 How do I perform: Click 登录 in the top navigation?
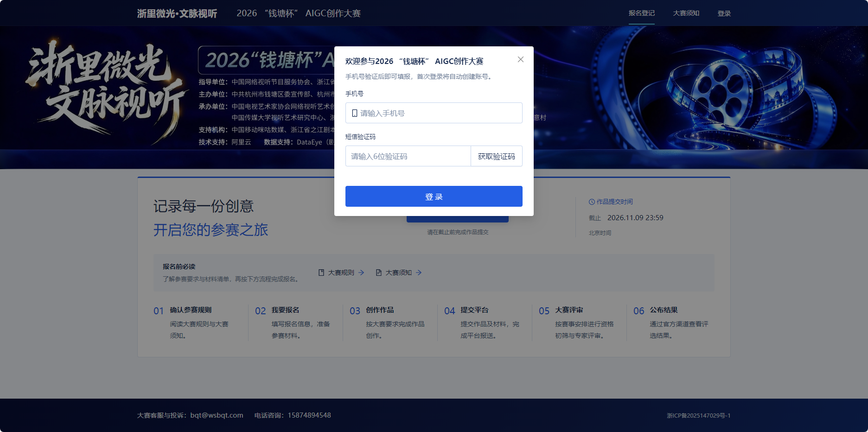tap(724, 13)
